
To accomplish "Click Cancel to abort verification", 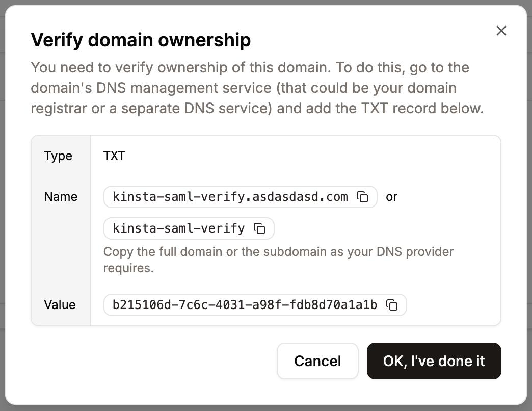I will pos(317,361).
